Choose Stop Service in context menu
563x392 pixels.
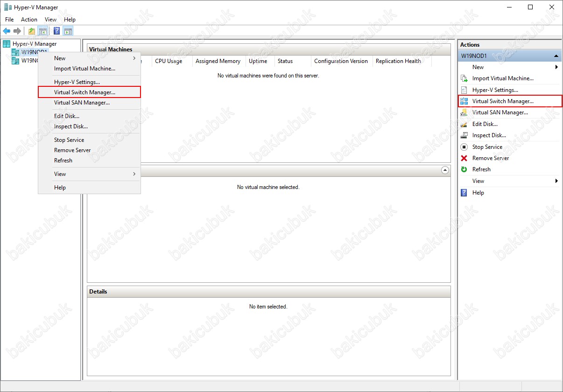coord(89,140)
